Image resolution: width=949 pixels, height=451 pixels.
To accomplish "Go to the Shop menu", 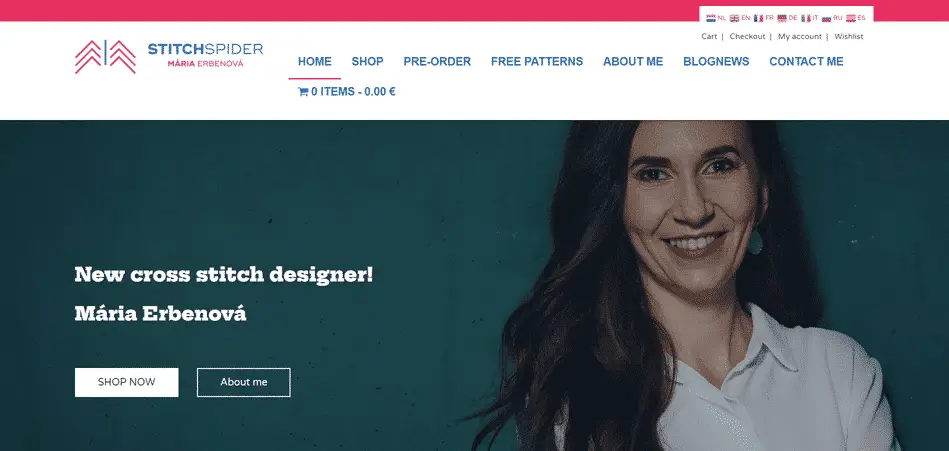I will 367,62.
